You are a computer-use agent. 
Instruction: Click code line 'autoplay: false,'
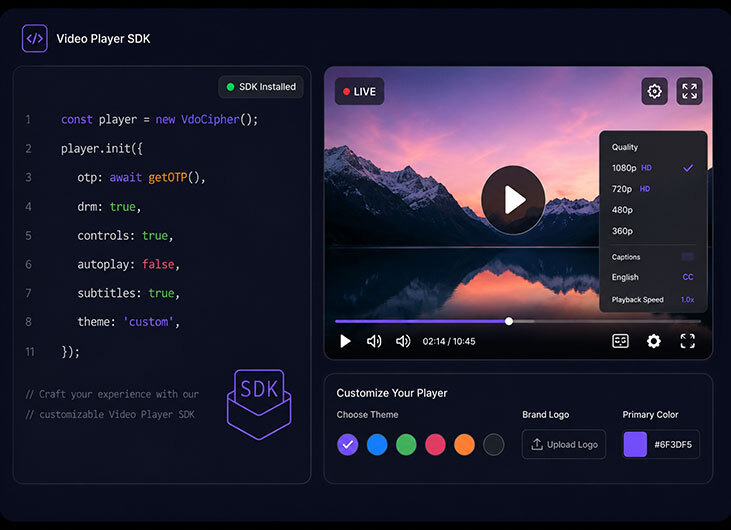(129, 264)
